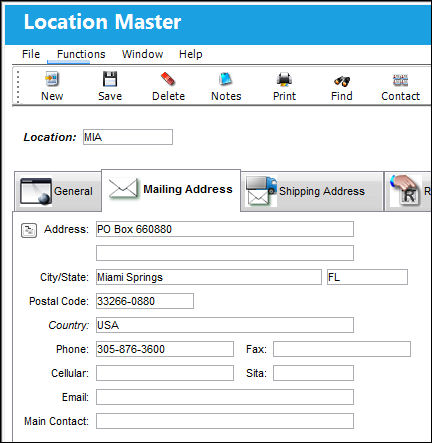Image resolution: width=432 pixels, height=443 pixels.
Task: Click the Location field containing MIA
Action: click(128, 137)
